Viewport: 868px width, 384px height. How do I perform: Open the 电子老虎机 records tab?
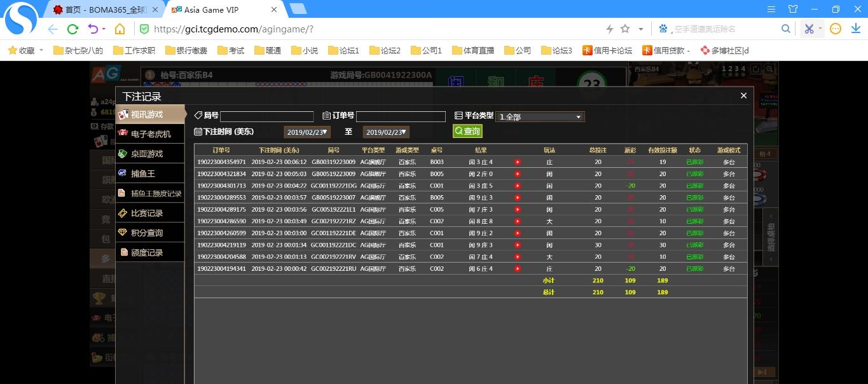(150, 134)
